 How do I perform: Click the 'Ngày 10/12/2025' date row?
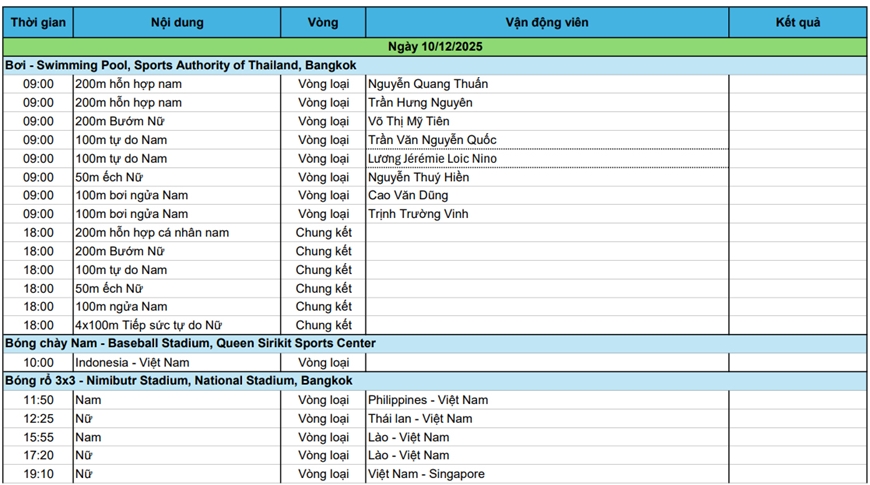click(x=434, y=47)
